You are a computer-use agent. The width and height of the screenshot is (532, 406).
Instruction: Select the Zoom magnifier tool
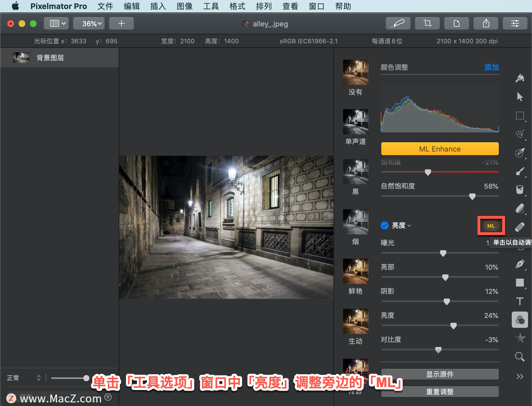click(x=520, y=357)
